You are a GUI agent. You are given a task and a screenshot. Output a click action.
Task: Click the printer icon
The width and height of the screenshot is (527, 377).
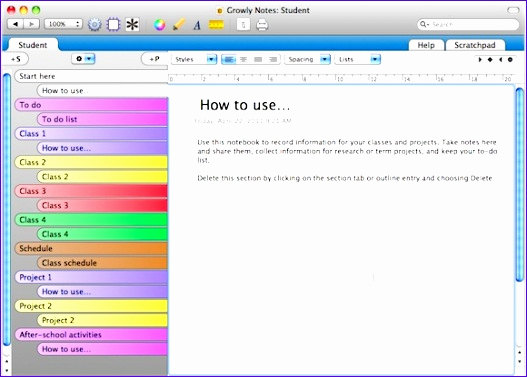[262, 25]
